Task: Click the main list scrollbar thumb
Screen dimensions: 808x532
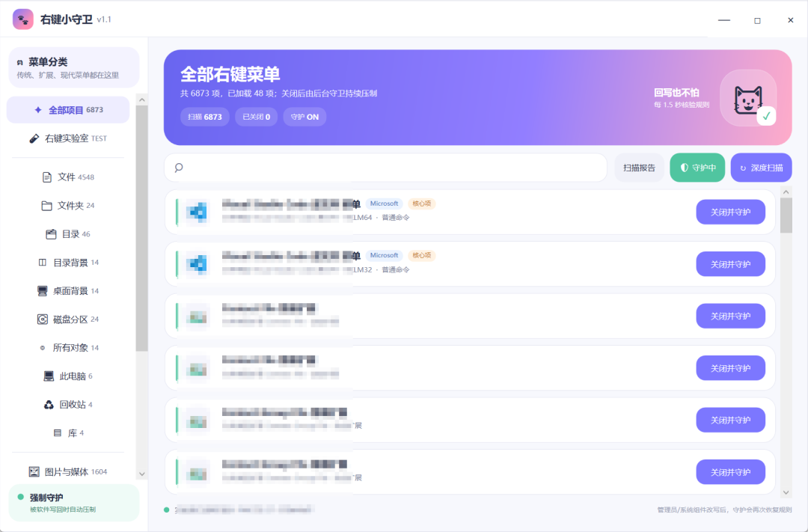Action: tap(786, 215)
